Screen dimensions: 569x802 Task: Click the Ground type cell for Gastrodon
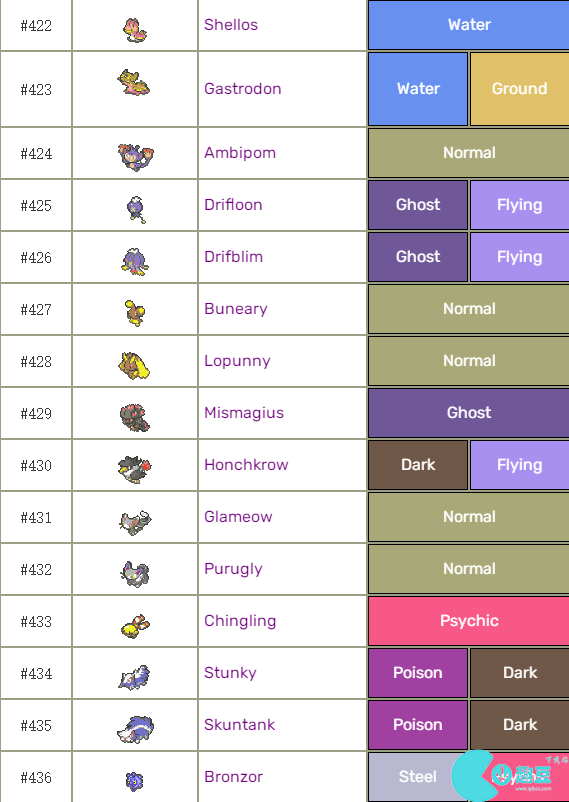coord(519,89)
